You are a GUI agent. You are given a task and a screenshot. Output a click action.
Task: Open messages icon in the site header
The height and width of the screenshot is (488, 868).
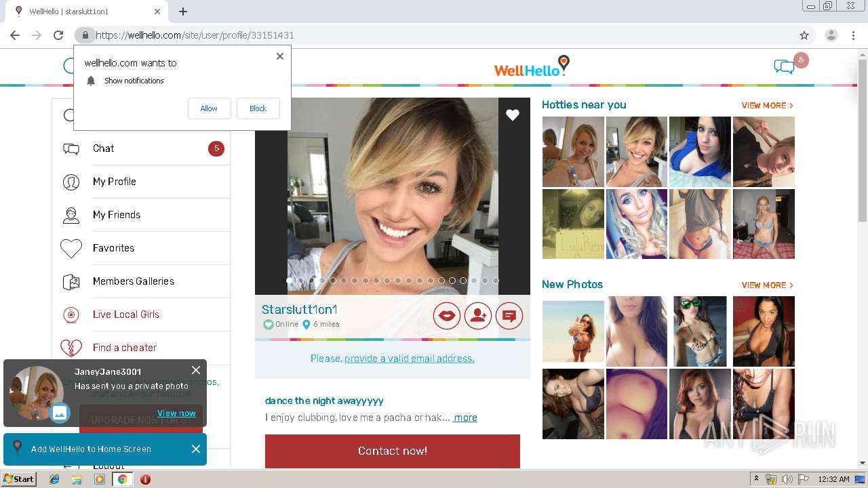(784, 66)
